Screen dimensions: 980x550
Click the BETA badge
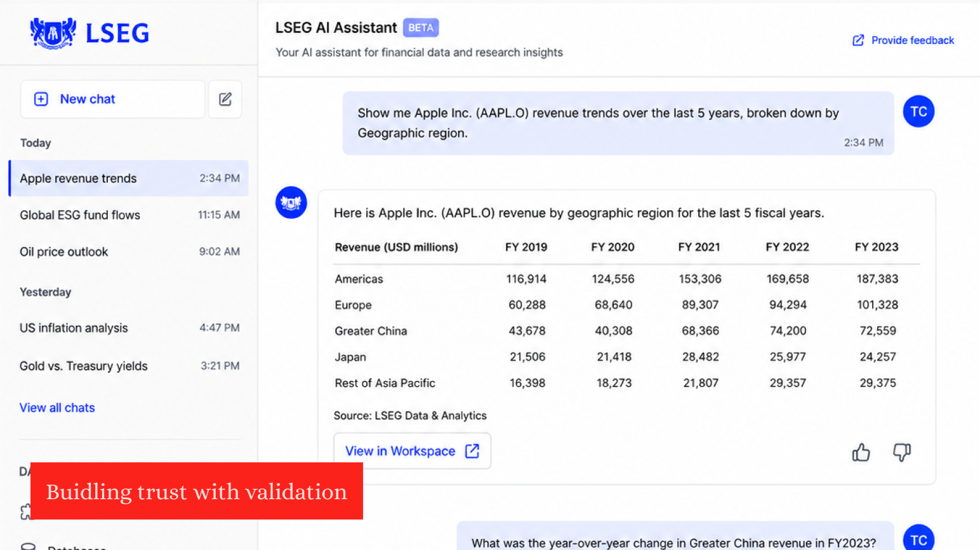click(x=421, y=28)
